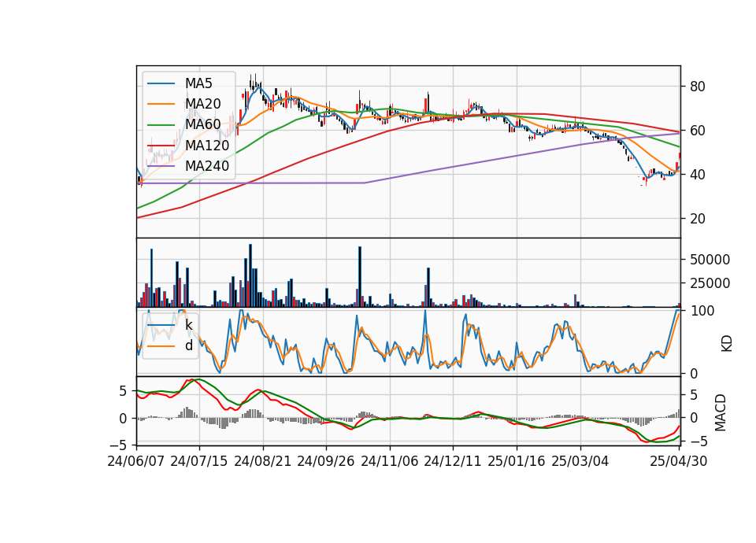Click the price axis value 40

[698, 175]
